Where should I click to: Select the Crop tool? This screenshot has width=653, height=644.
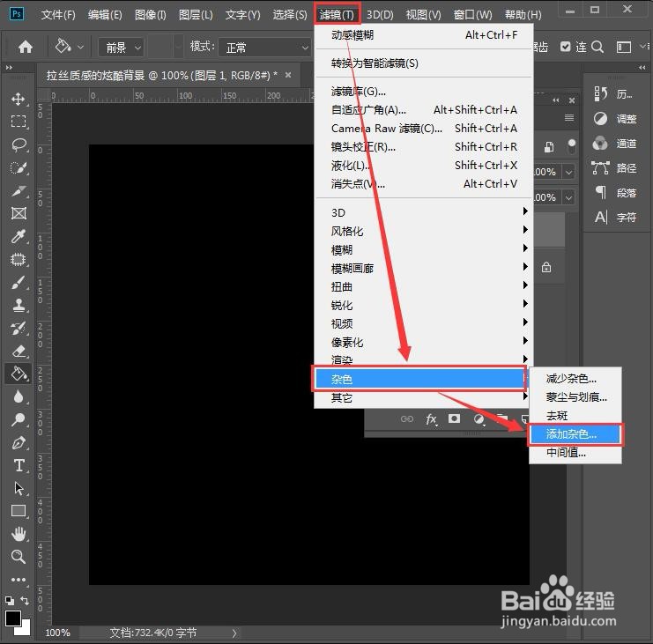19,190
